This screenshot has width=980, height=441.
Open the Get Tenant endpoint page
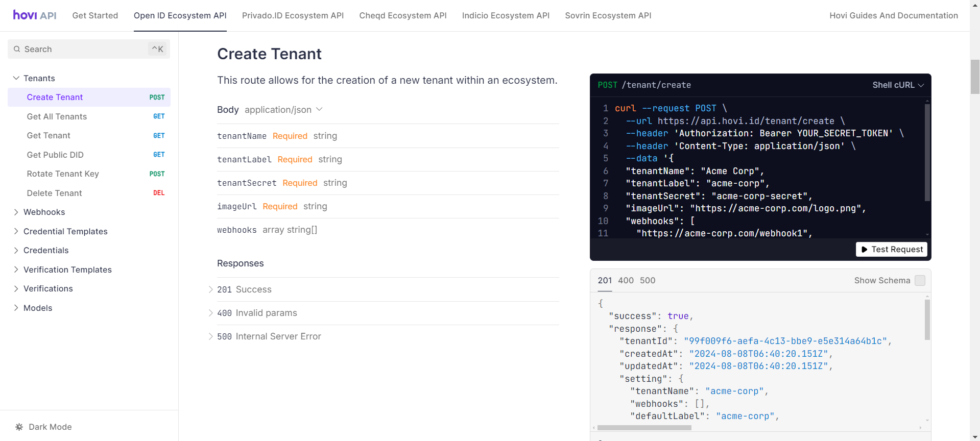[49, 135]
